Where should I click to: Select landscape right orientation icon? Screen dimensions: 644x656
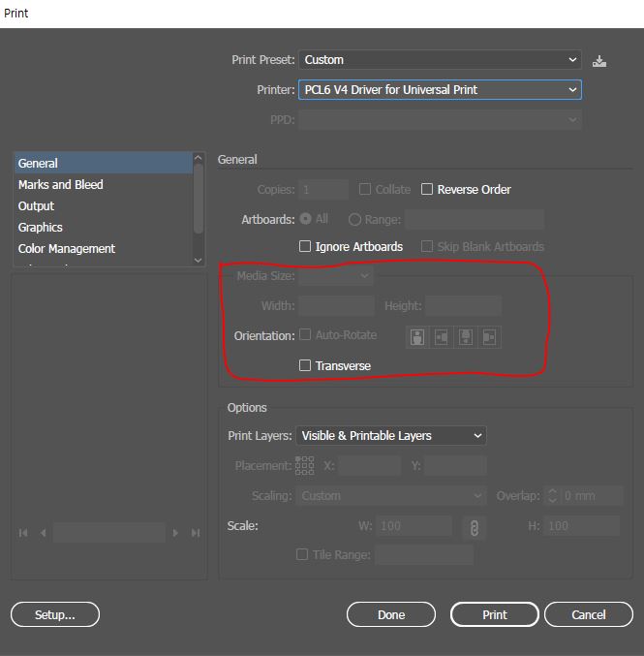[x=489, y=337]
